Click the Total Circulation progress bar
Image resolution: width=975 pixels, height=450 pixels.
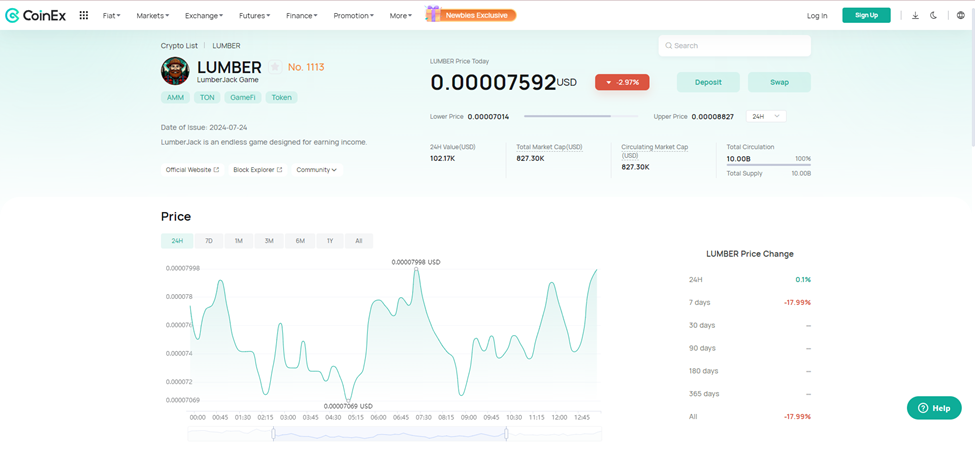769,165
